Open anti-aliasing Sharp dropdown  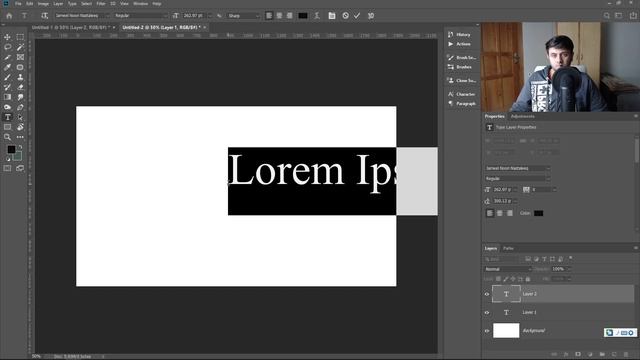[244, 16]
